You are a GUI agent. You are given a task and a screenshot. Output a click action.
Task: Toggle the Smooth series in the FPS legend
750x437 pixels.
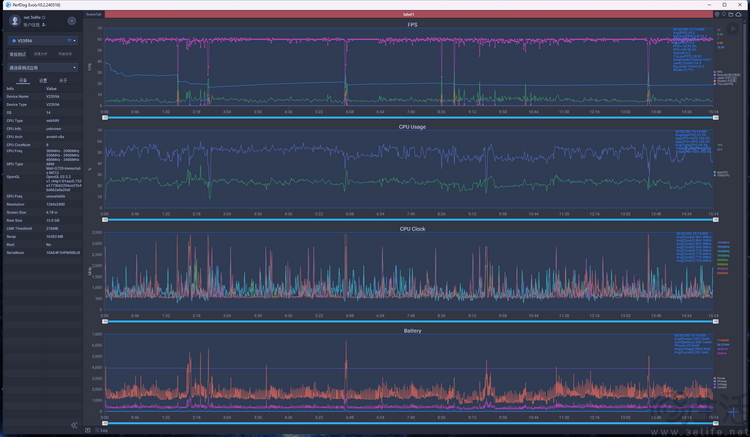pyautogui.click(x=727, y=75)
